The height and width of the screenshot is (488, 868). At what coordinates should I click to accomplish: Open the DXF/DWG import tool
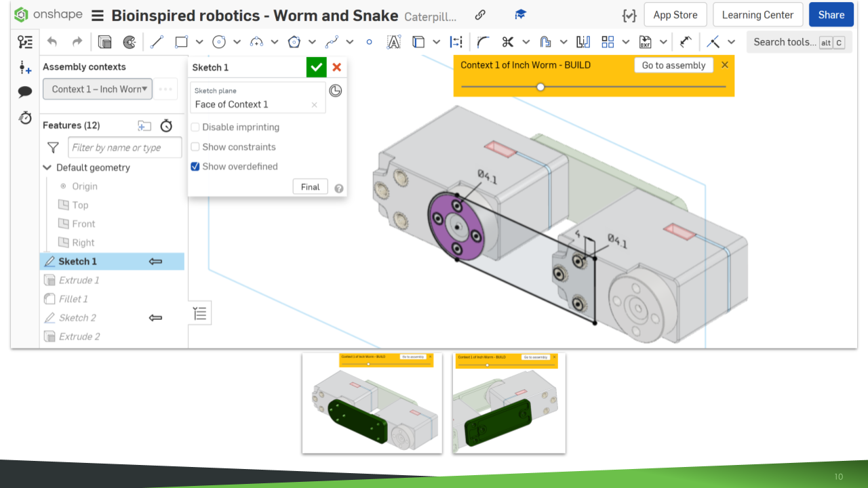coord(644,41)
